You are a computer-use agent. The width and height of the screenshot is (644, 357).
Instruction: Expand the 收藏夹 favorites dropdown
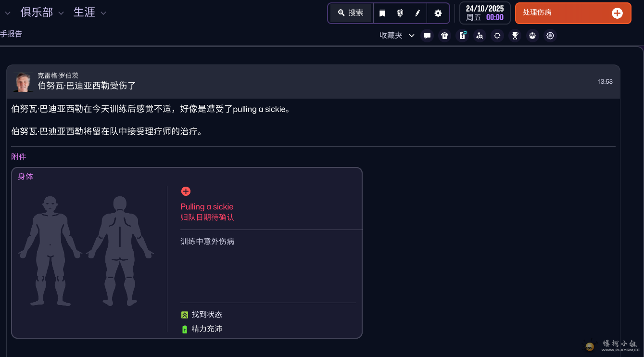point(412,36)
